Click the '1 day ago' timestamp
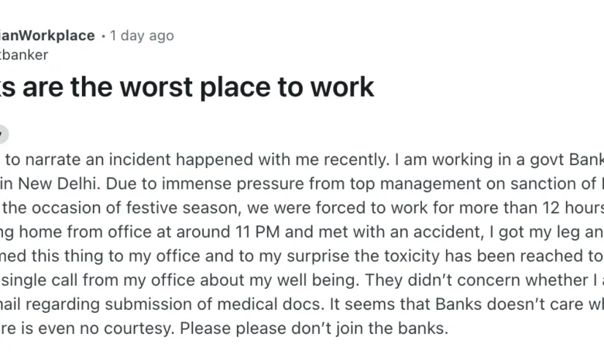 (142, 36)
